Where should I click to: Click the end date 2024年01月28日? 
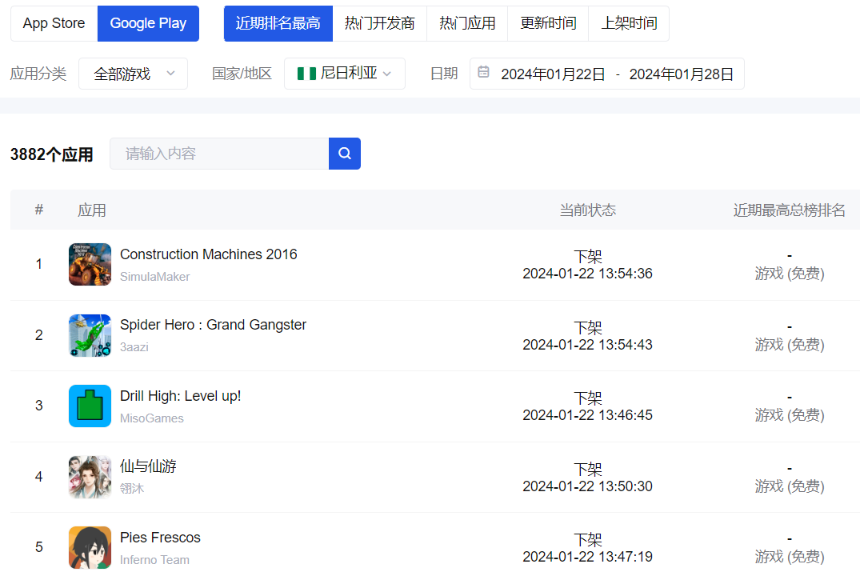681,74
